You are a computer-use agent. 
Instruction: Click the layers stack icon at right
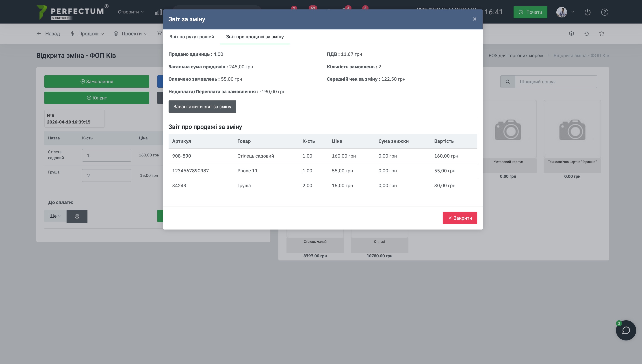(571, 33)
